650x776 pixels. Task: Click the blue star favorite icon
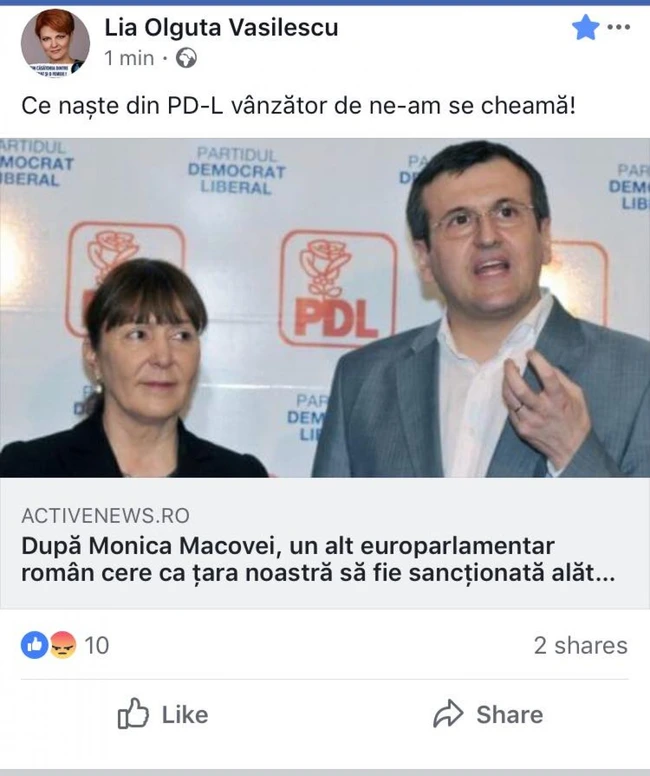[585, 27]
